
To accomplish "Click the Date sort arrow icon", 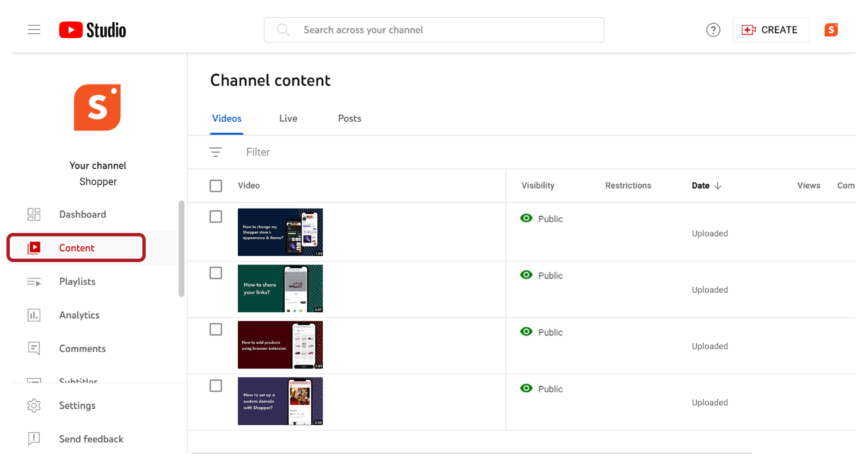I will click(x=718, y=186).
